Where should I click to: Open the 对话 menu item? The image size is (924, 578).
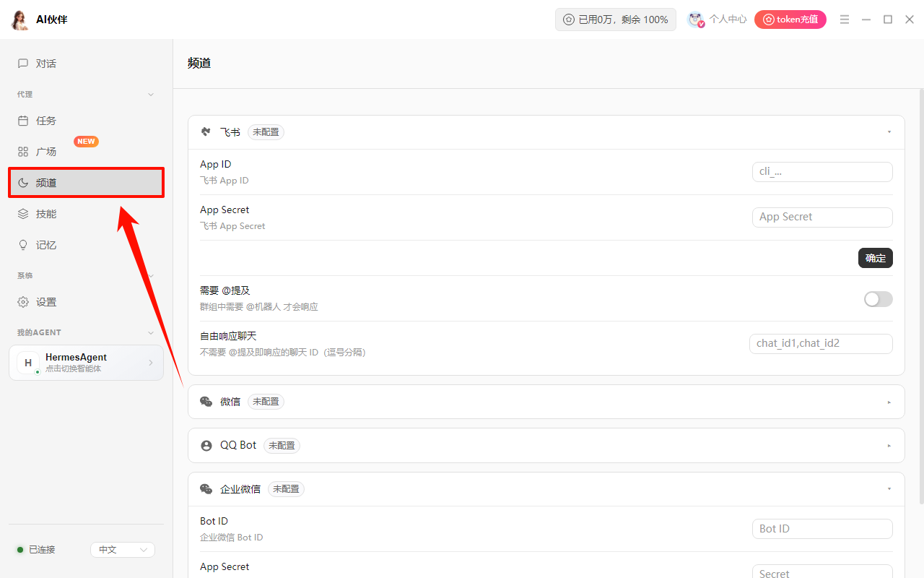[x=87, y=64]
